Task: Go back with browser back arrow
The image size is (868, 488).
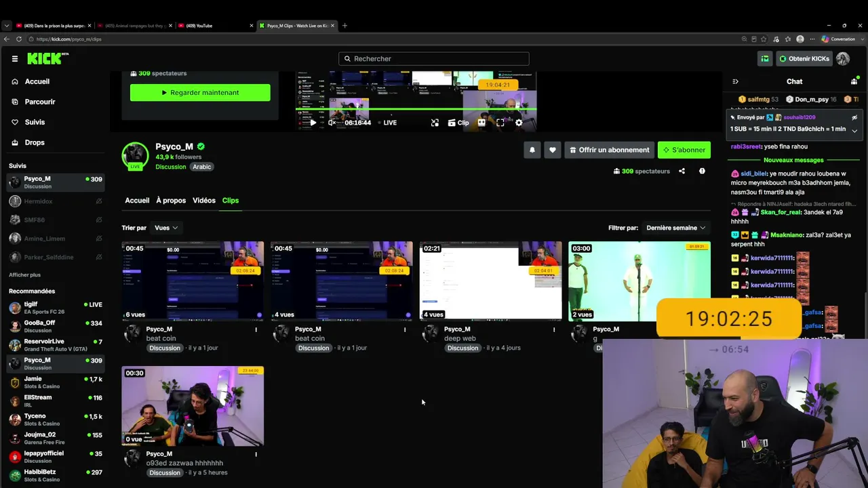Action: [x=7, y=39]
